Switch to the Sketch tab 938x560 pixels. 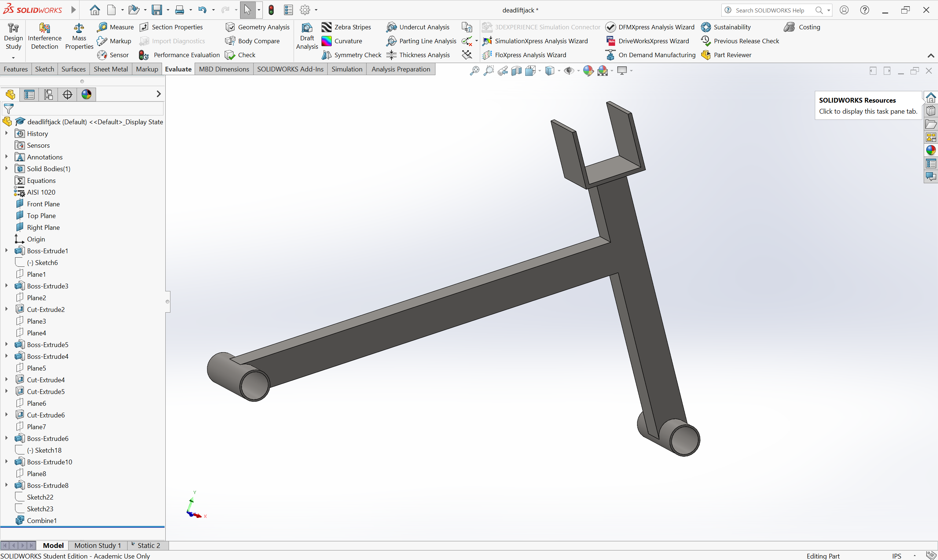pos(44,69)
